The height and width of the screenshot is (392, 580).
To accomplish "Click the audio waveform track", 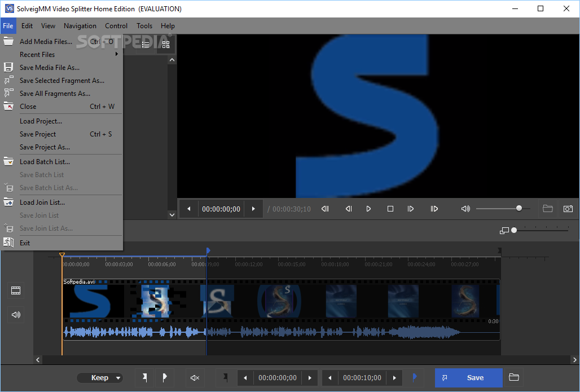I will tap(281, 332).
